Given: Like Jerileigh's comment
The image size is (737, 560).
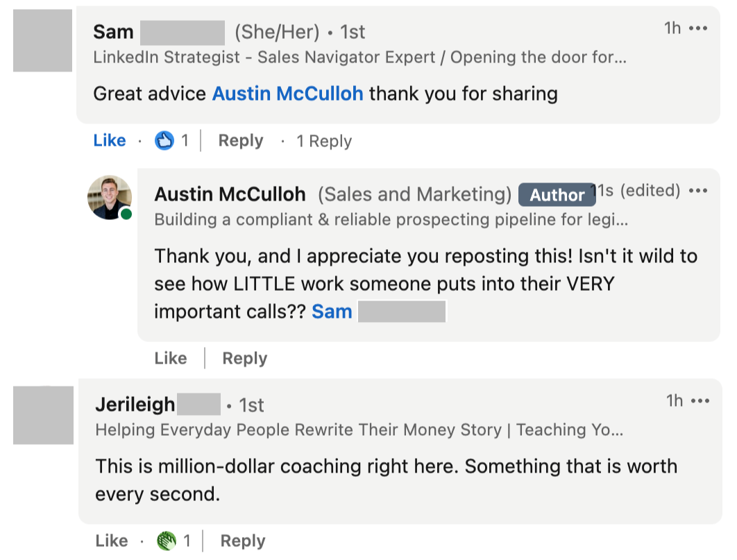Looking at the screenshot, I should tap(112, 541).
